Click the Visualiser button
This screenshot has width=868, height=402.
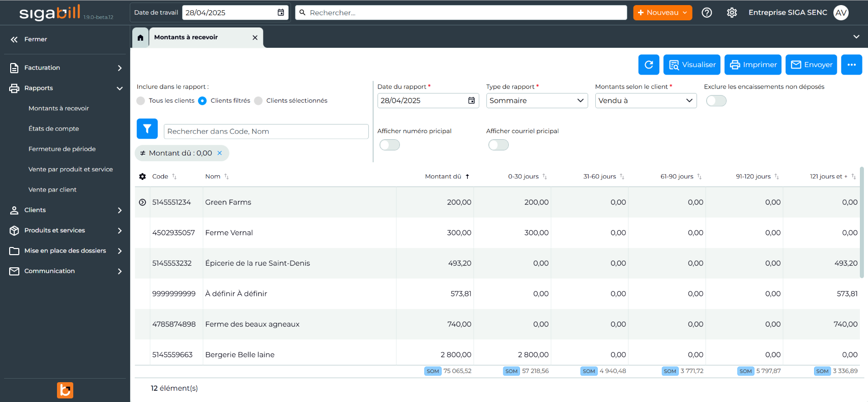[x=692, y=65]
